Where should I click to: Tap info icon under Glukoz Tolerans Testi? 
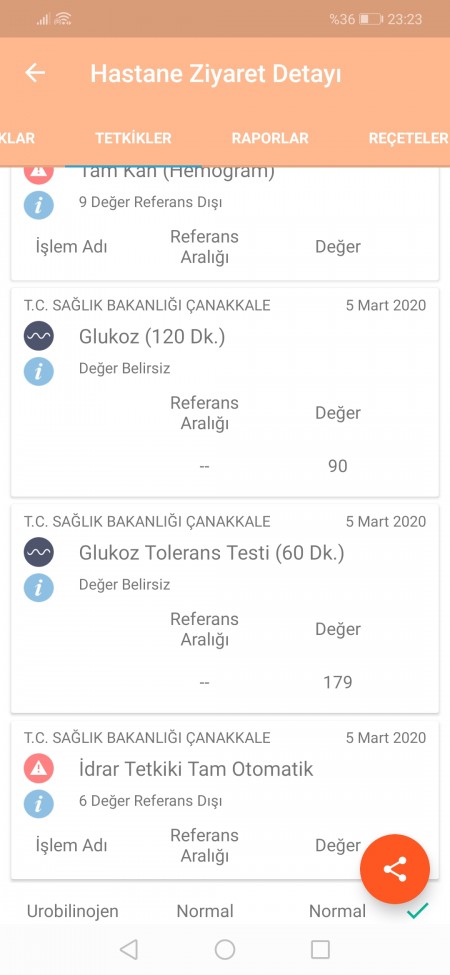click(39, 588)
